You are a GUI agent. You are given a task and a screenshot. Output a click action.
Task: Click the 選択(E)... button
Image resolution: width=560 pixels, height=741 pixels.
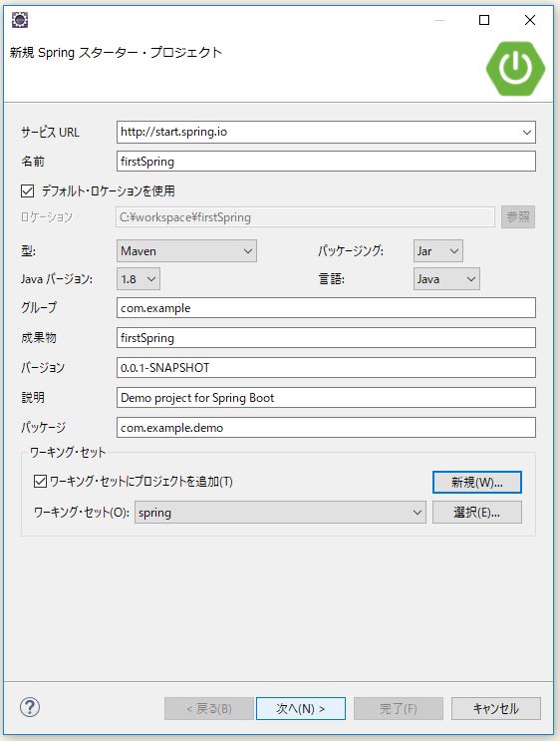click(477, 513)
